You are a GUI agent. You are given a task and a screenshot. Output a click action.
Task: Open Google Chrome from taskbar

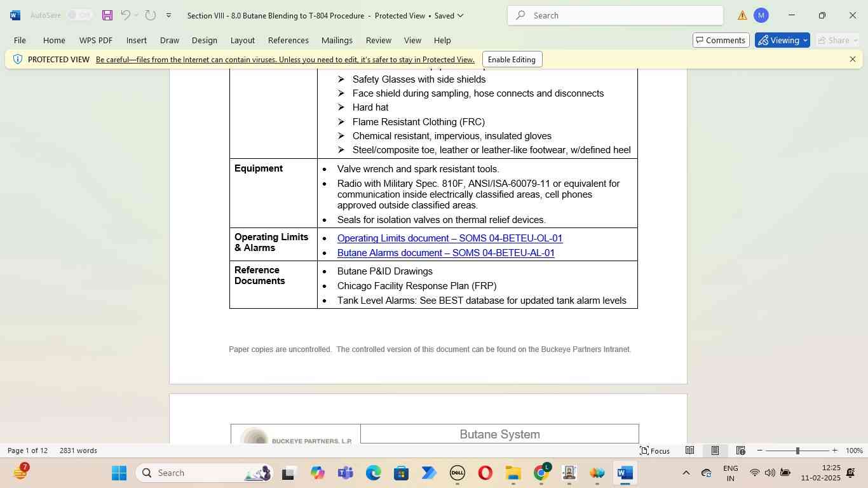pos(541,473)
